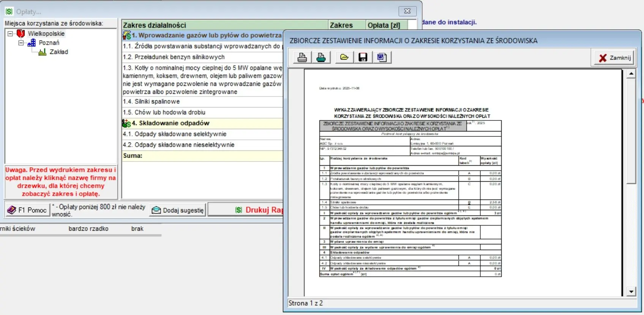
Task: Click the print report icon in the preview toolbar
Action: (x=302, y=57)
